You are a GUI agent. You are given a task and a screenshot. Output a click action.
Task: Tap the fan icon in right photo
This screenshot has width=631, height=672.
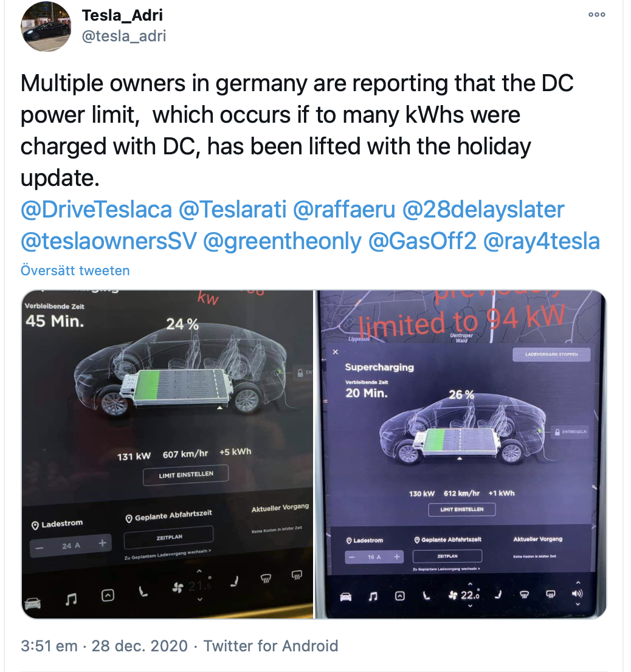[x=453, y=595]
